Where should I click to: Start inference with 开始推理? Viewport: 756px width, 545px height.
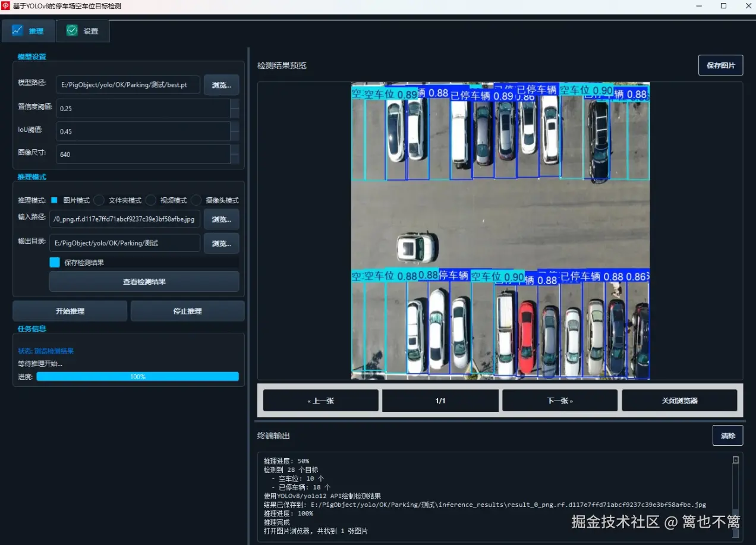(x=70, y=311)
